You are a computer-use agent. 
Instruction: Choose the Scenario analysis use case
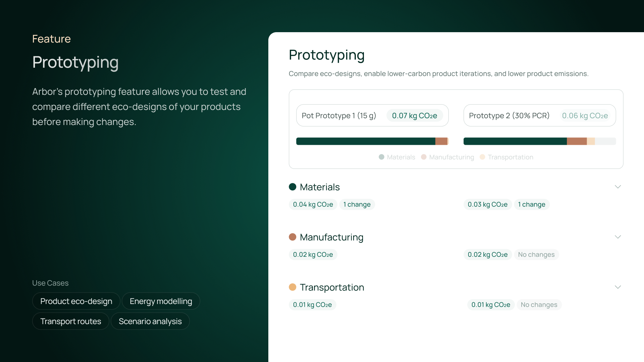tap(150, 321)
